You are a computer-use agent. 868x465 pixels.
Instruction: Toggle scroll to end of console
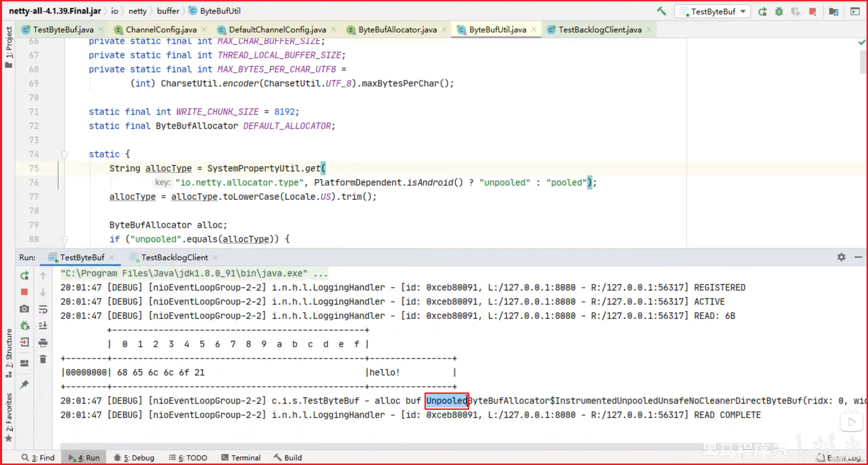43,326
